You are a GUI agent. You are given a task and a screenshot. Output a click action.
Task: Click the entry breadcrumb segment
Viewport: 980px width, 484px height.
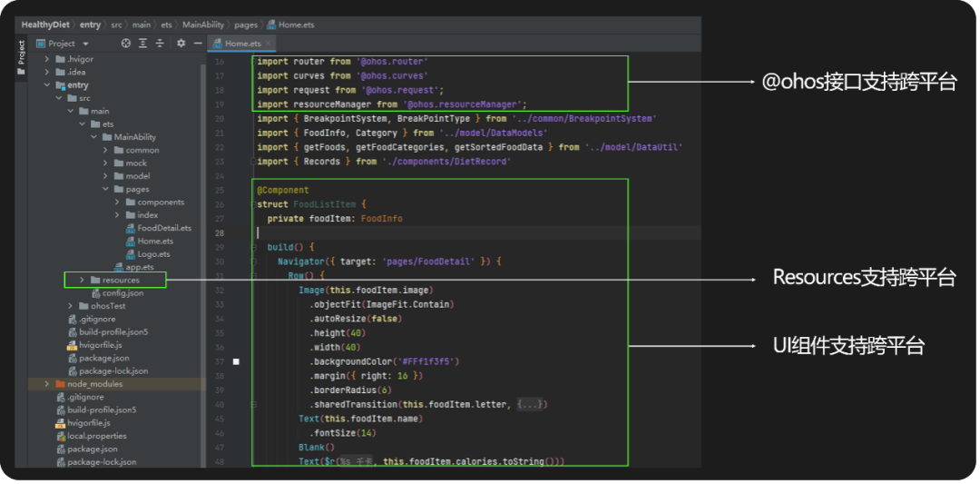tap(90, 25)
